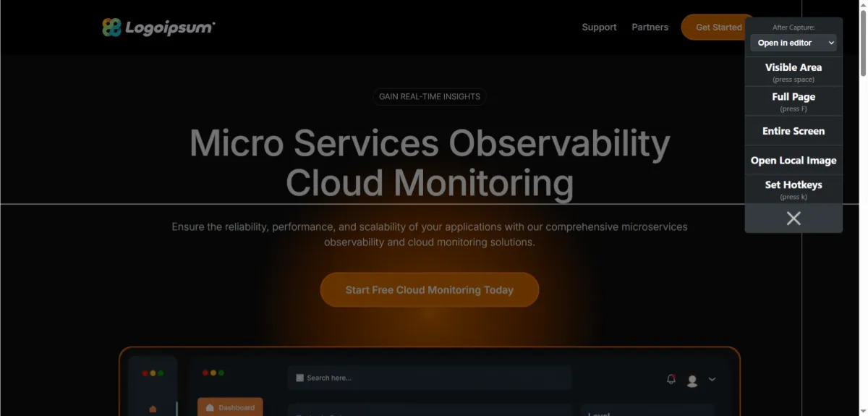
Task: Capture the Visible Area
Action: 793,72
